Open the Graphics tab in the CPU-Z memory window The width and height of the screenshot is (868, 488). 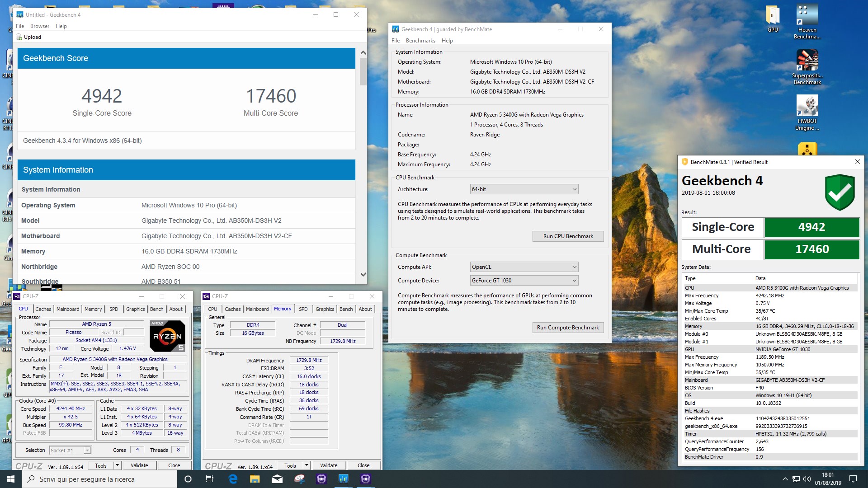(x=325, y=309)
